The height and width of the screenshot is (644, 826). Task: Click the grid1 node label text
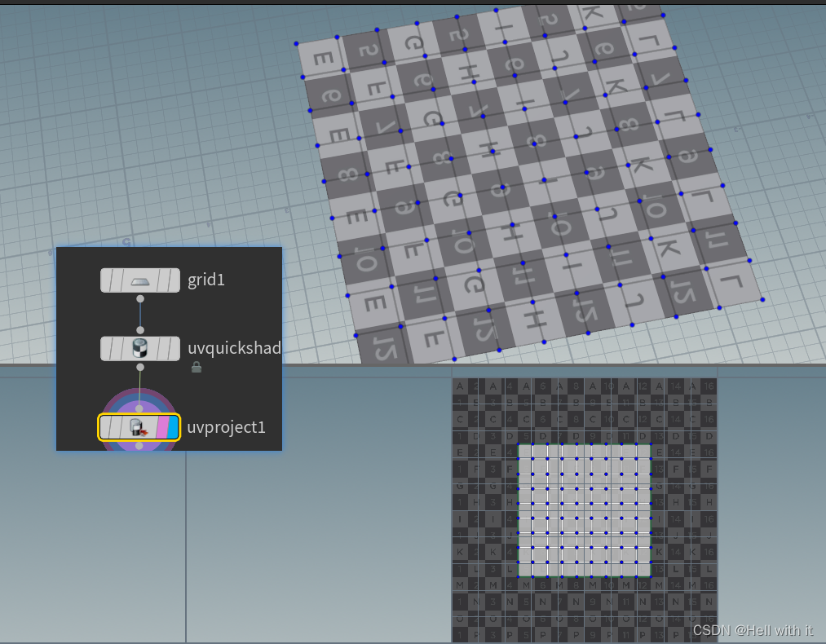[x=206, y=280]
